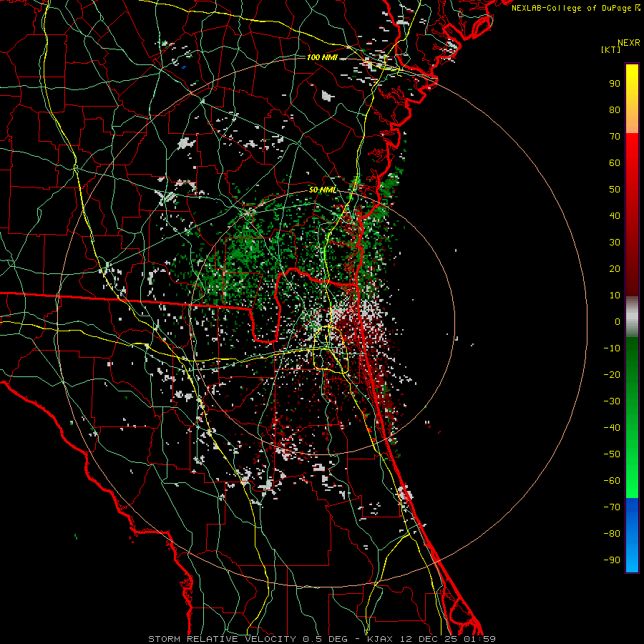Click the [KT] units label

(x=611, y=49)
